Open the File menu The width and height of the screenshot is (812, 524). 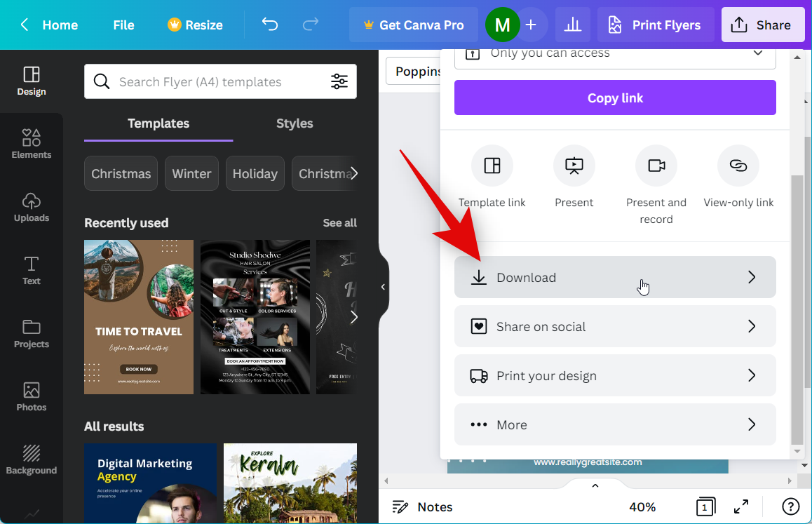(123, 25)
